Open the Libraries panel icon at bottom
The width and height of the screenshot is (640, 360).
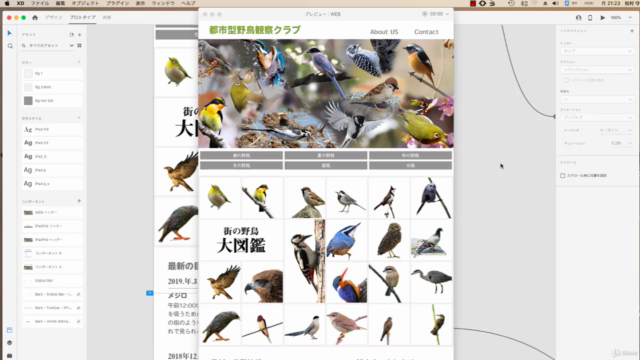[9, 330]
